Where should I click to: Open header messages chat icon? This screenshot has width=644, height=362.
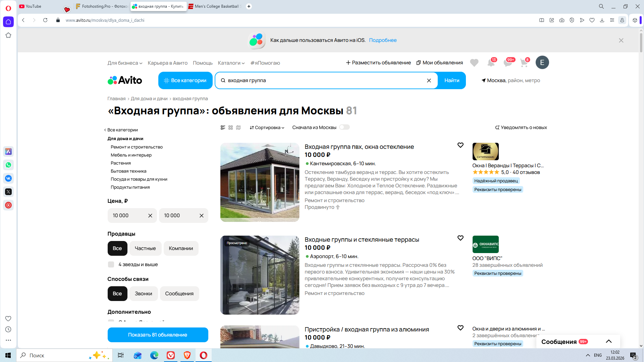(507, 63)
